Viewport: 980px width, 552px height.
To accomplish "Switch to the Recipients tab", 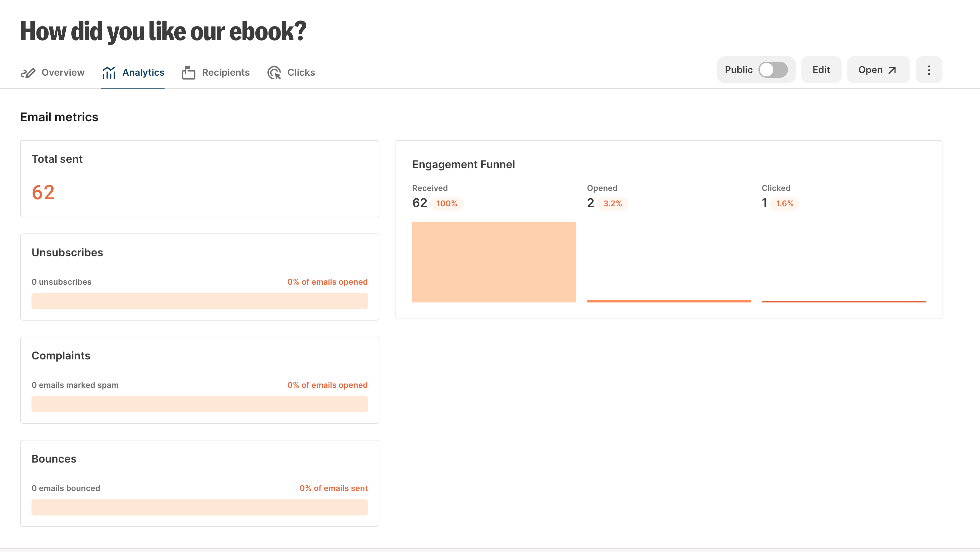I will (216, 73).
